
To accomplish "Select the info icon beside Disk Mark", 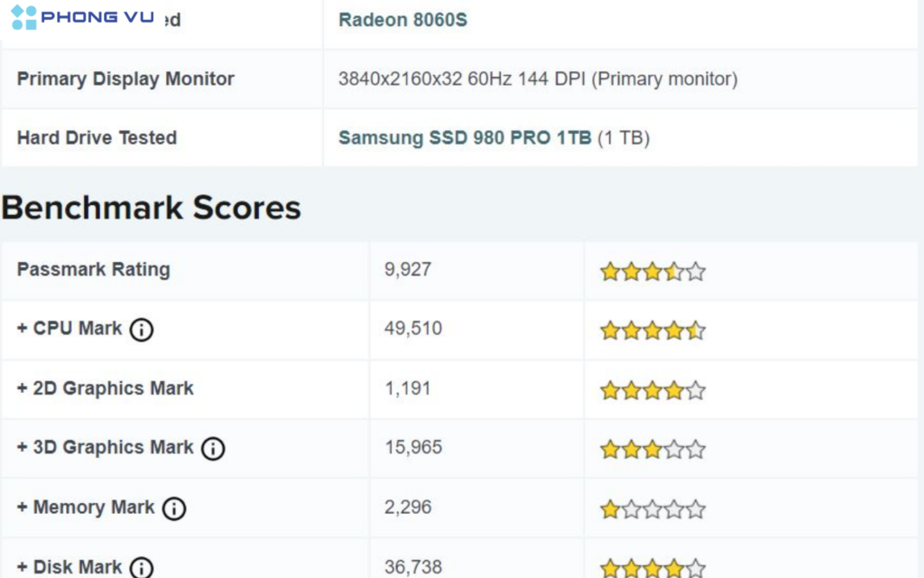I will [x=142, y=567].
